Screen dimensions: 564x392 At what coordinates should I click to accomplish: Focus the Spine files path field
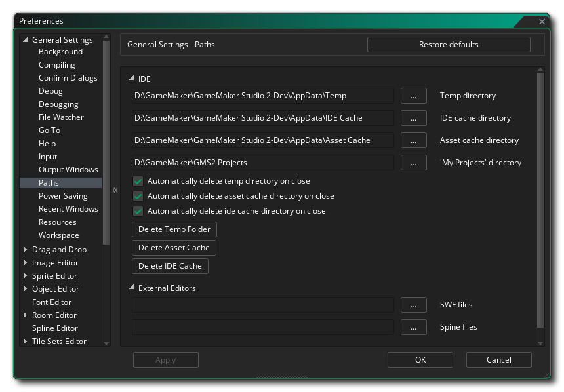tap(263, 327)
